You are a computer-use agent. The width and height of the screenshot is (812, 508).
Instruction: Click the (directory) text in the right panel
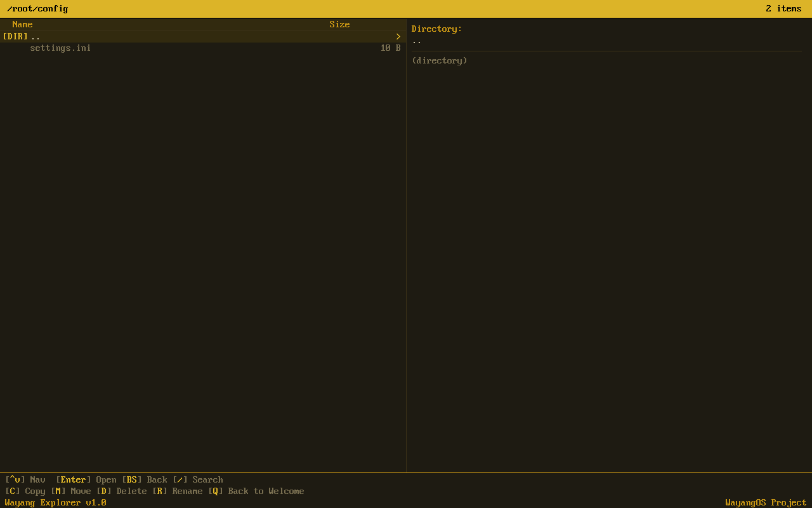pos(440,60)
